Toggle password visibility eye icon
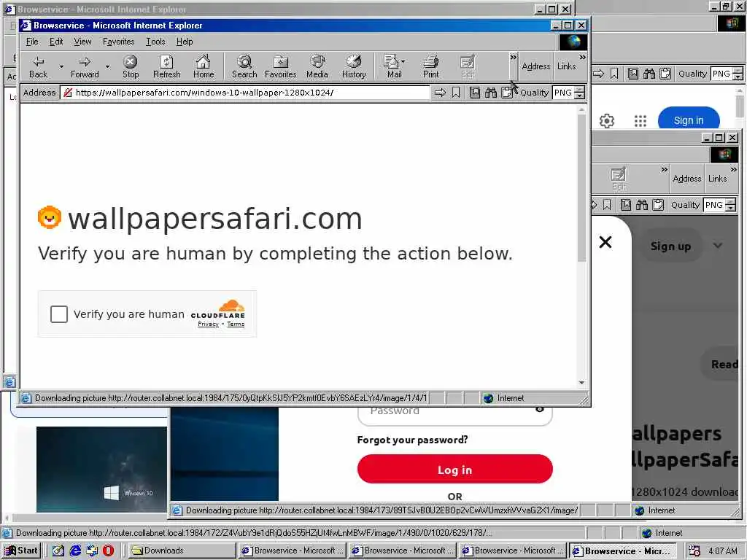 coord(539,409)
